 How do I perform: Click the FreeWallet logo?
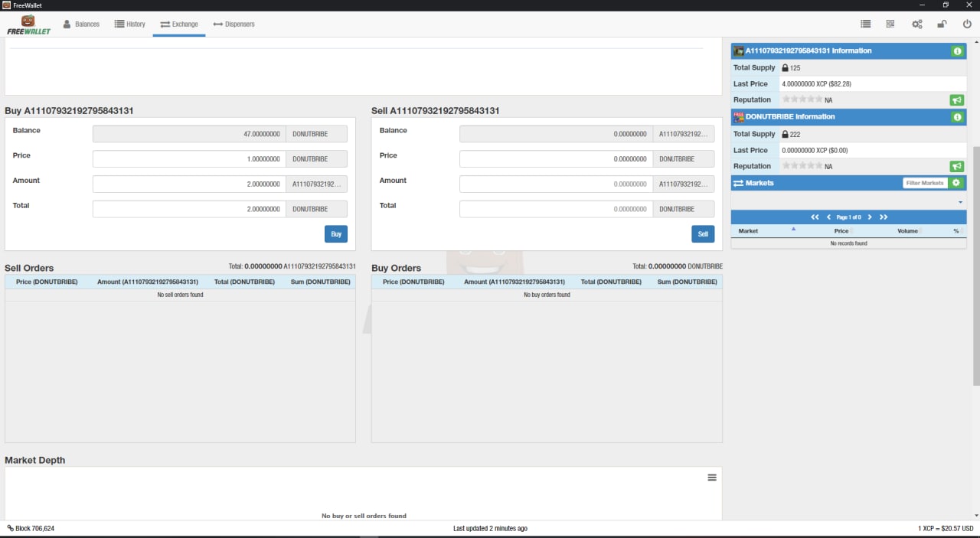coord(28,24)
